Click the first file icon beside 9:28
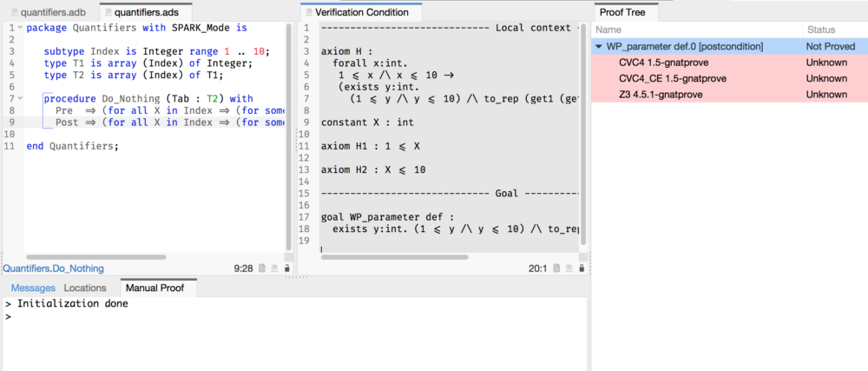 263,268
